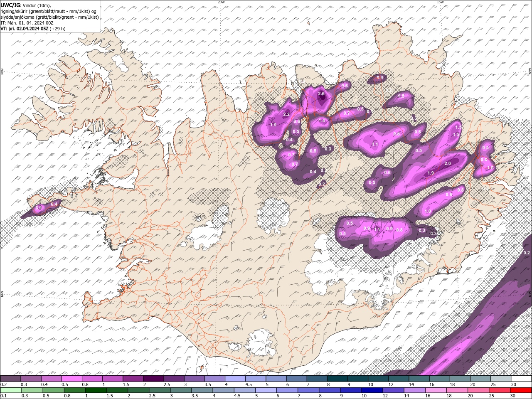Select the violet 12 swatch in the lower rain scale
Image resolution: width=532 pixels, height=399 pixels.
coord(393,390)
